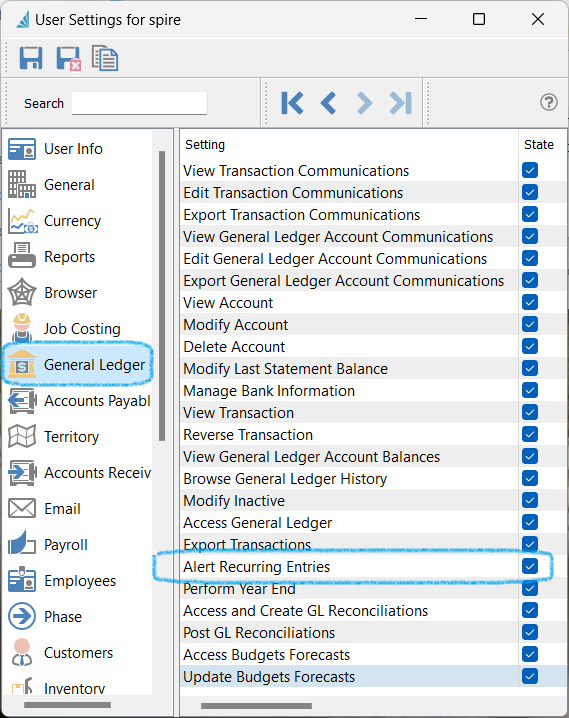Screen dimensions: 569x718
Task: Open the help question mark icon
Action: click(x=548, y=102)
